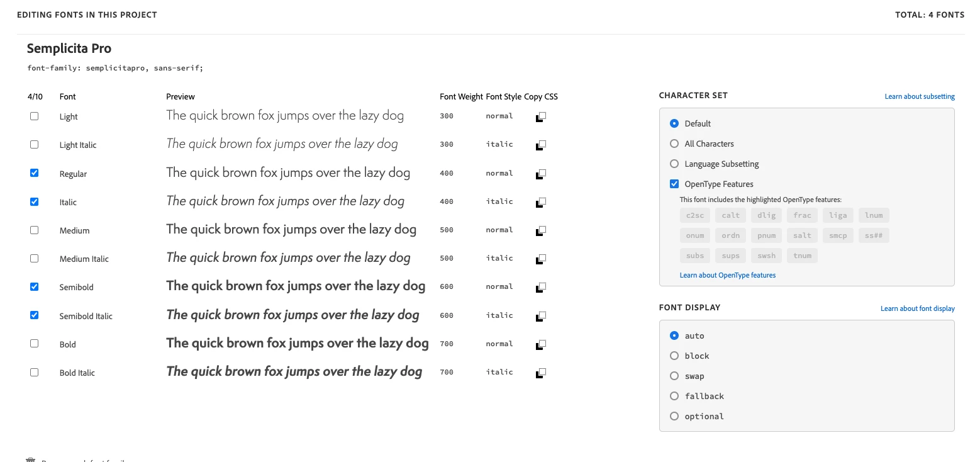Copy CSS for the Italic font
The image size is (980, 462).
pyautogui.click(x=541, y=202)
